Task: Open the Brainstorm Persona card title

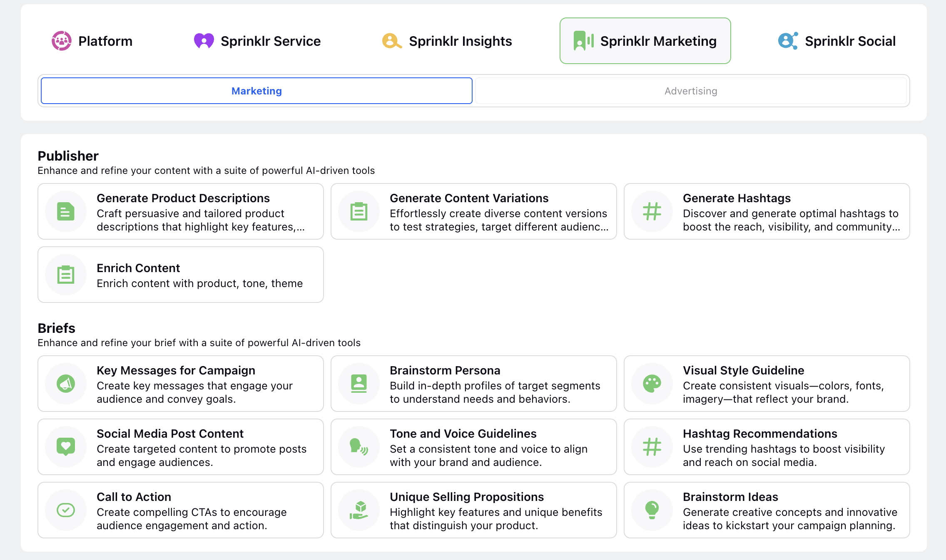Action: [x=445, y=370]
